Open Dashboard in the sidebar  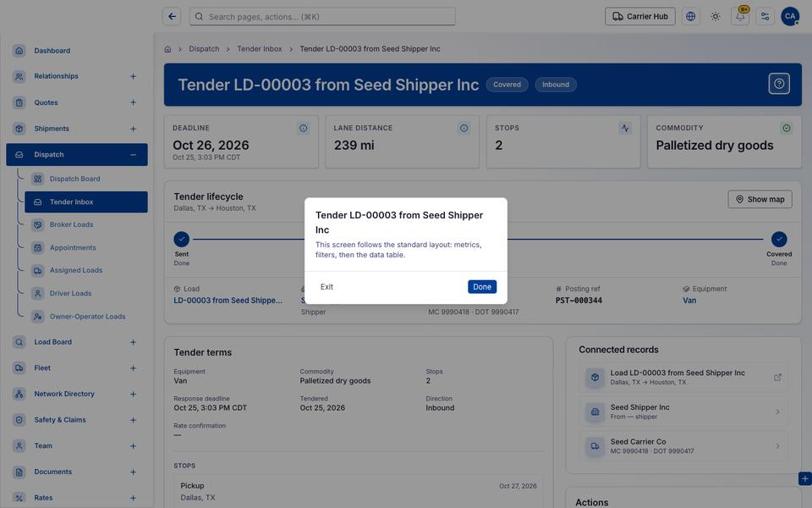coord(77,51)
